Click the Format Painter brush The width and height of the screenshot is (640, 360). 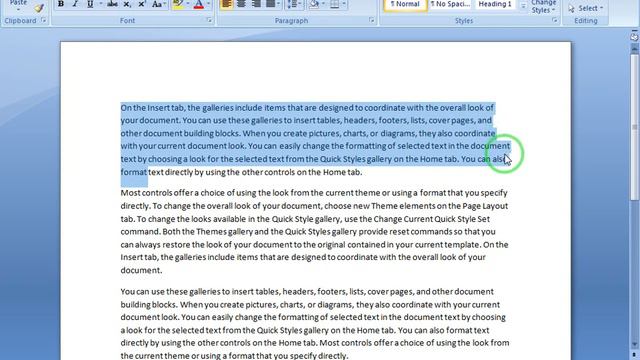pos(39,7)
